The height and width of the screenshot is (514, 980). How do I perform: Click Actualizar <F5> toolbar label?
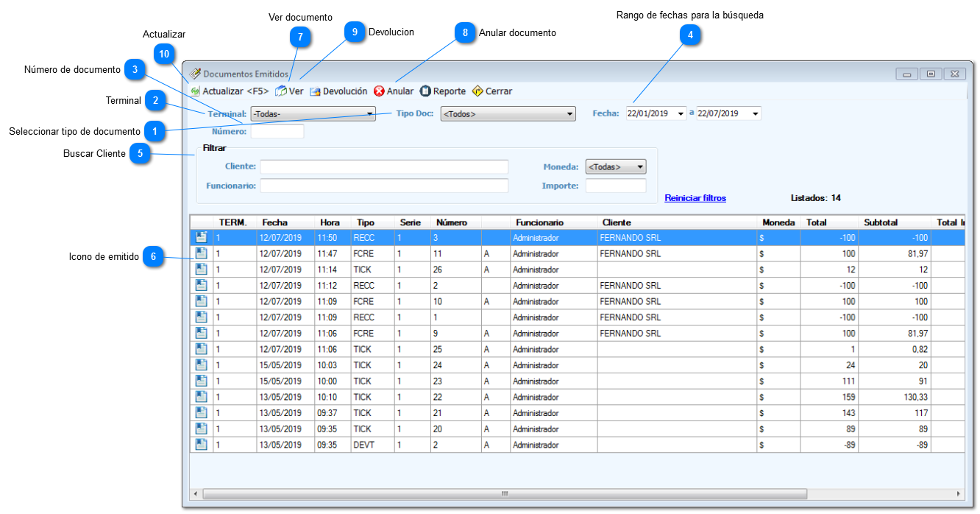pyautogui.click(x=235, y=91)
